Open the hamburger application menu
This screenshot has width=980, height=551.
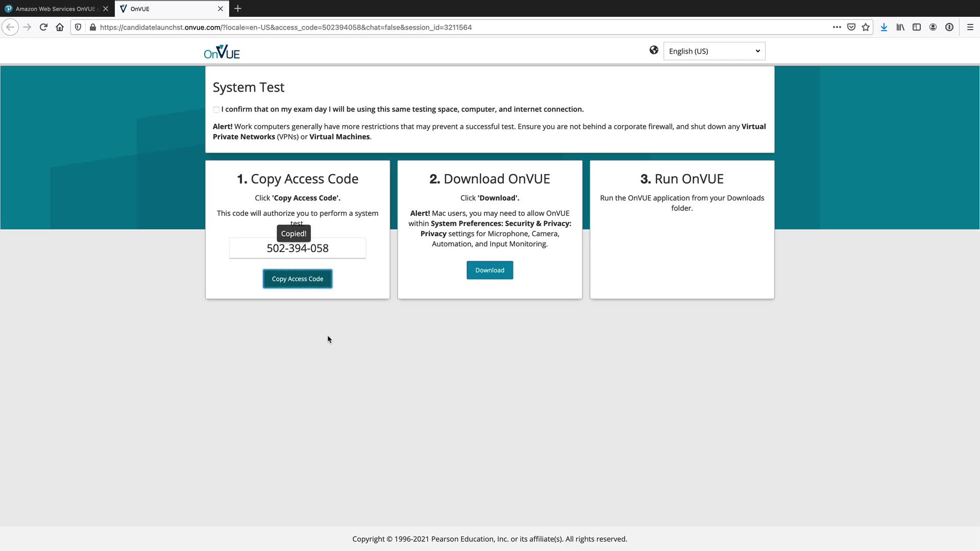pos(970,27)
